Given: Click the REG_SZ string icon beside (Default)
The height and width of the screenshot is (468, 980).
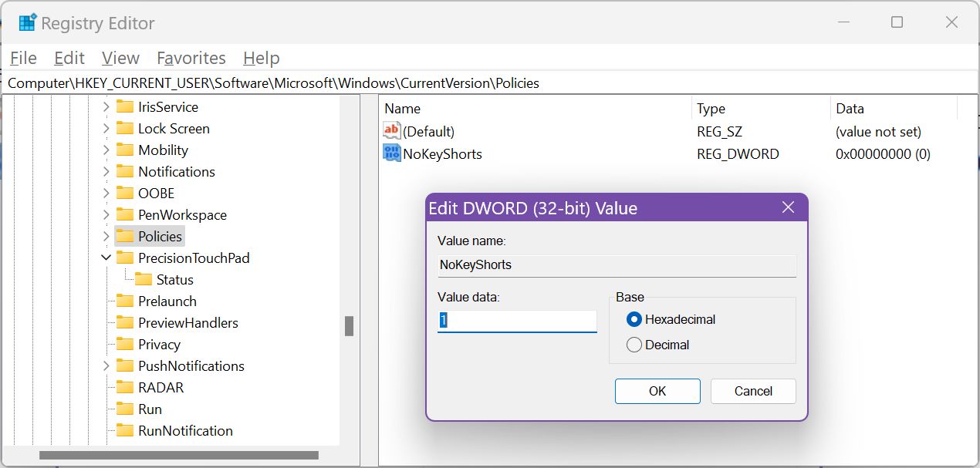Looking at the screenshot, I should coord(391,131).
